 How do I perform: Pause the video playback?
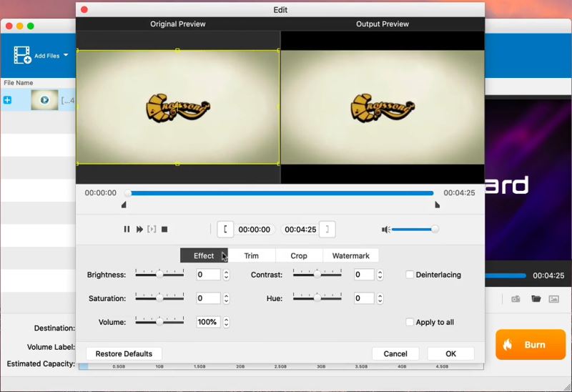pos(127,229)
